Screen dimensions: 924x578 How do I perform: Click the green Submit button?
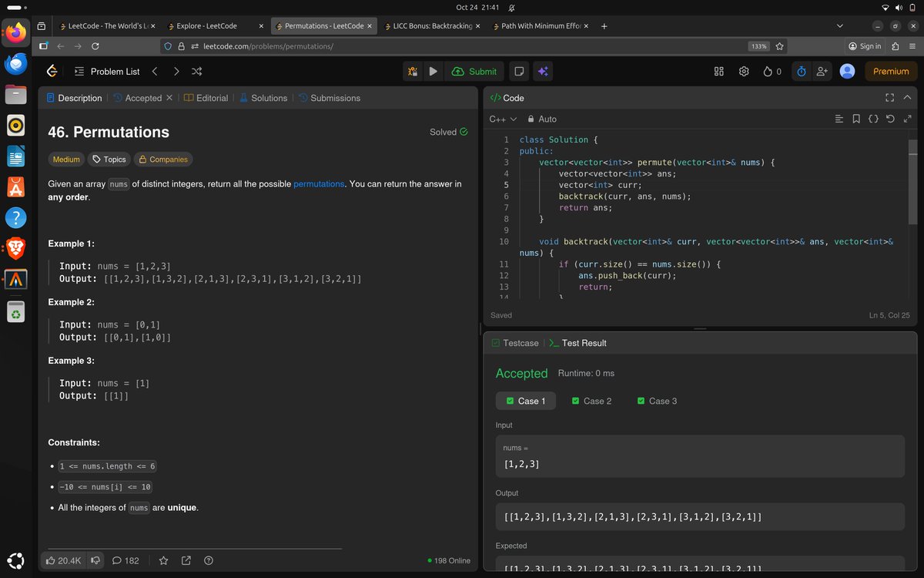point(474,72)
